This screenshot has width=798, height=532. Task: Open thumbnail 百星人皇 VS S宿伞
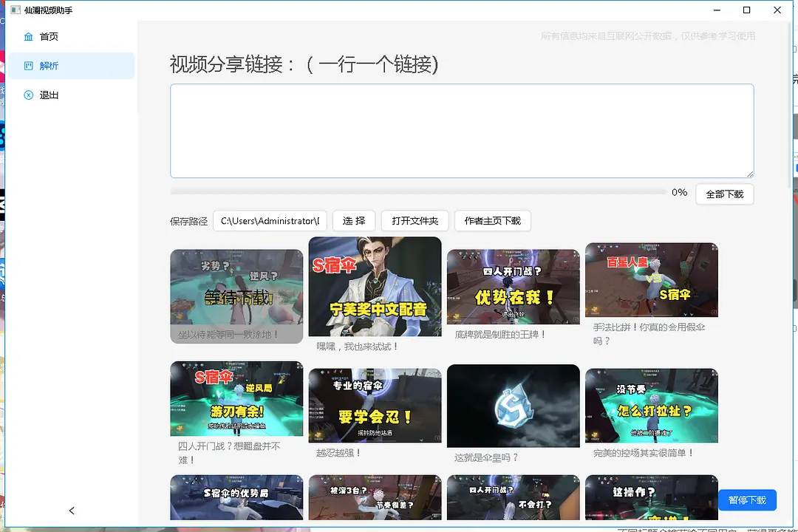pyautogui.click(x=652, y=280)
